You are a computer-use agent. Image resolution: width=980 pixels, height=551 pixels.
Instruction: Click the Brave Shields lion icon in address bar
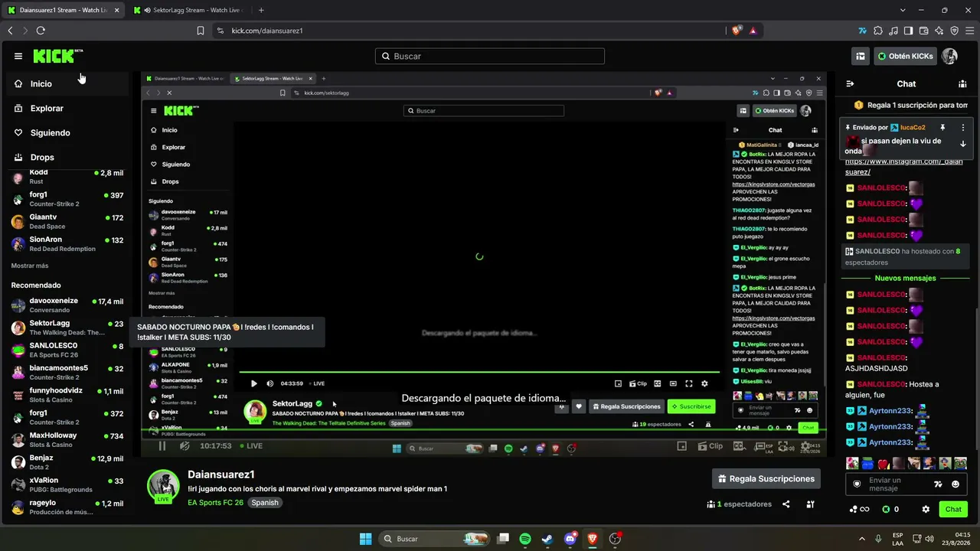(x=737, y=31)
